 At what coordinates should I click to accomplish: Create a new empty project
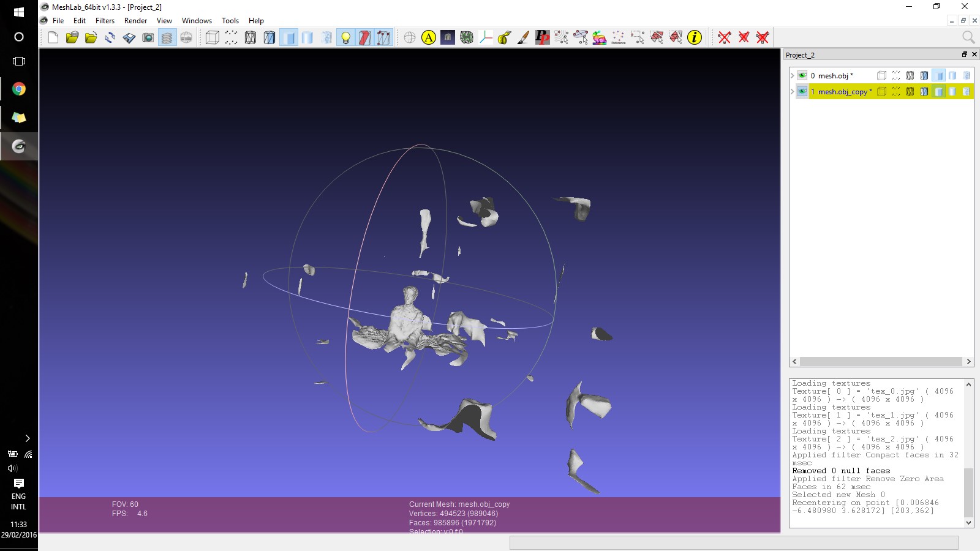53,38
